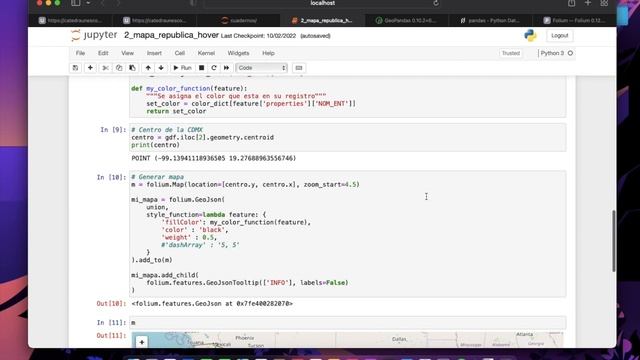The image size is (640, 360).
Task: Open the command palette keyboard icon
Action: (x=299, y=68)
